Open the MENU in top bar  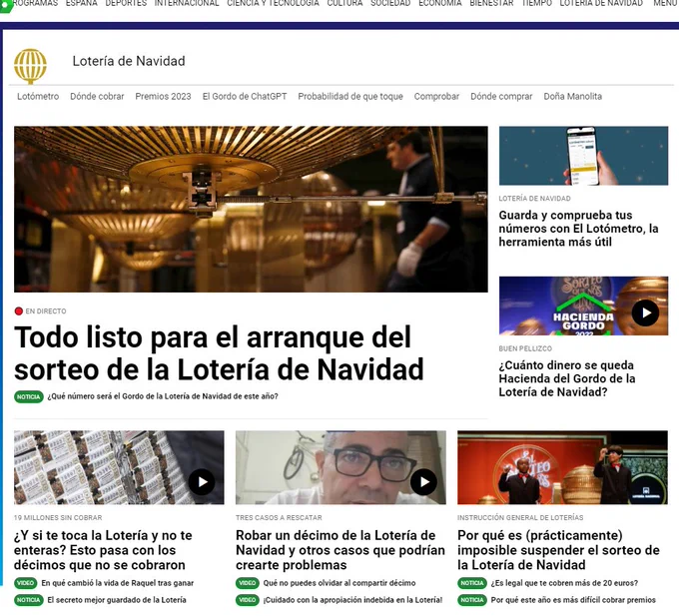click(664, 4)
